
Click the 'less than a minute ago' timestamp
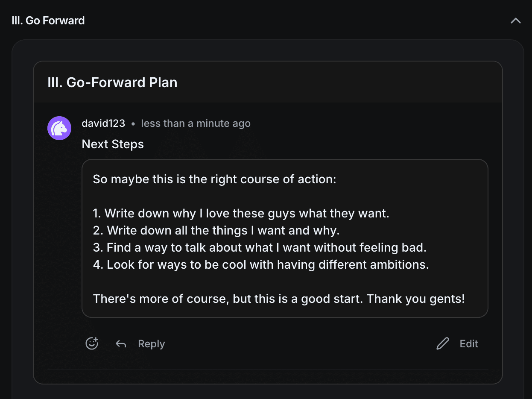196,123
